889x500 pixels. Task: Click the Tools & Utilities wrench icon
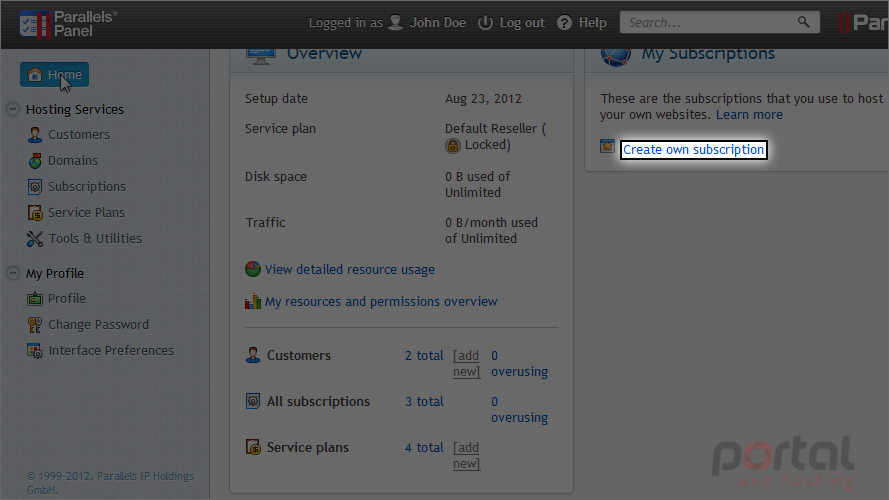pyautogui.click(x=35, y=239)
